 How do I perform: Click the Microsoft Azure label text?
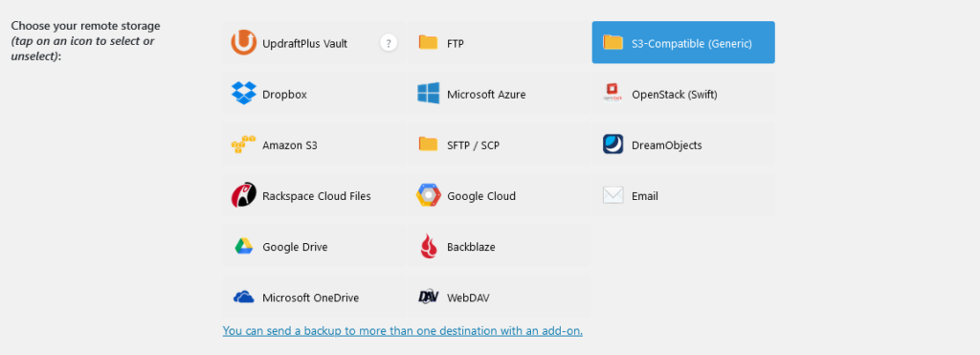click(486, 95)
